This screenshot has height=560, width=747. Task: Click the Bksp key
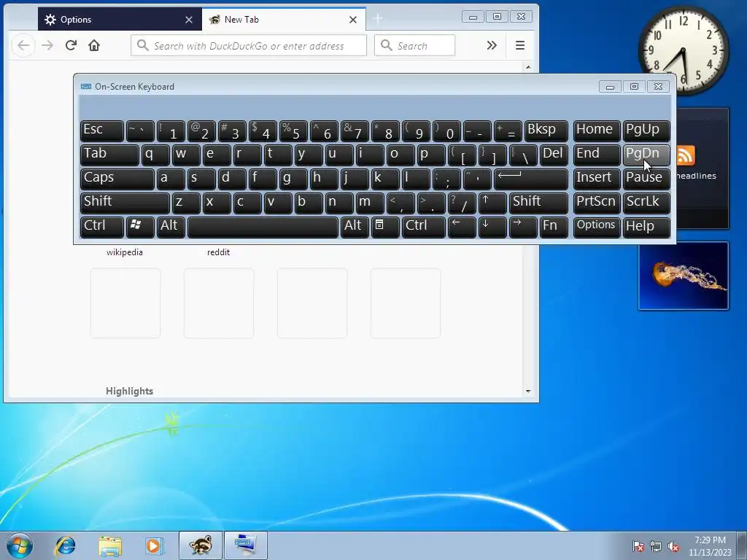[546, 131]
